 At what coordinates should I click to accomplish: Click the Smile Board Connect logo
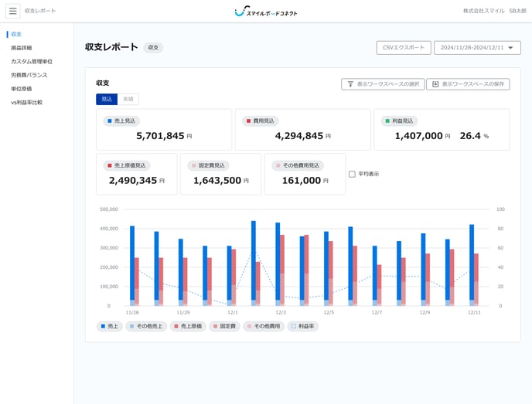point(266,11)
